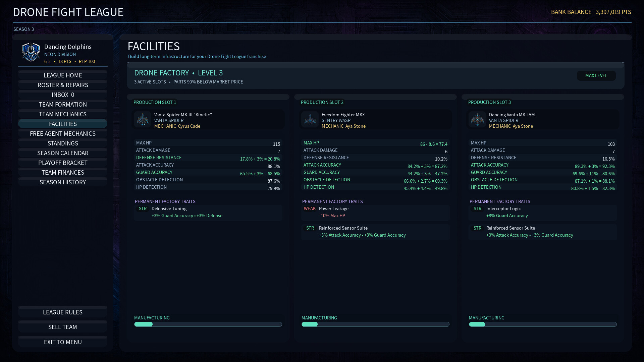This screenshot has height=362, width=644.
Task: Browse Free Agent Mechanics
Action: pyautogui.click(x=63, y=133)
